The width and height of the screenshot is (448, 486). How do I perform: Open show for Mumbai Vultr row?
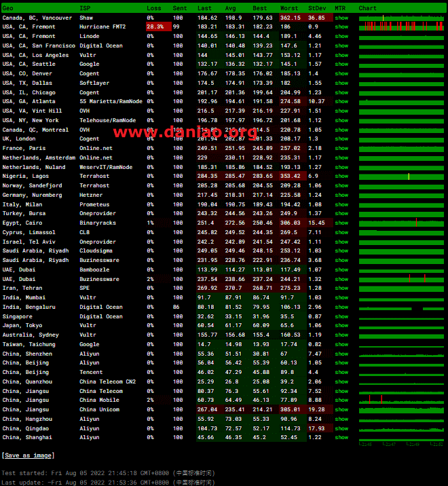tap(341, 297)
